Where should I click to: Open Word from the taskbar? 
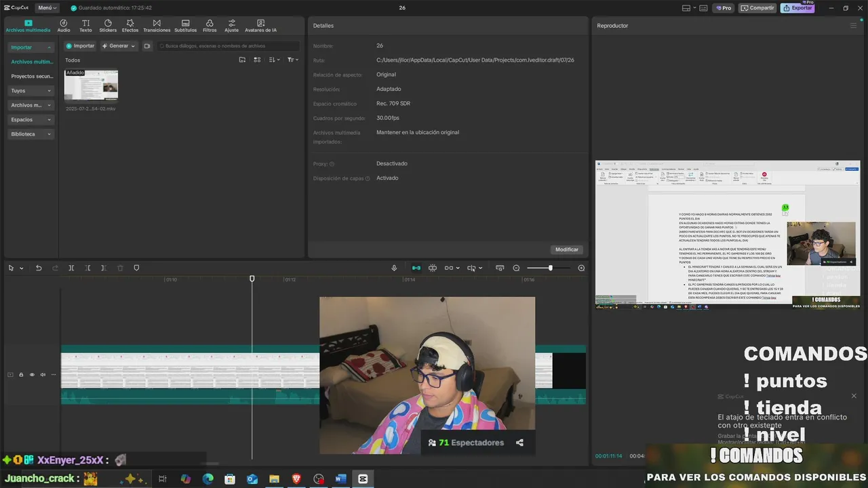point(340,479)
